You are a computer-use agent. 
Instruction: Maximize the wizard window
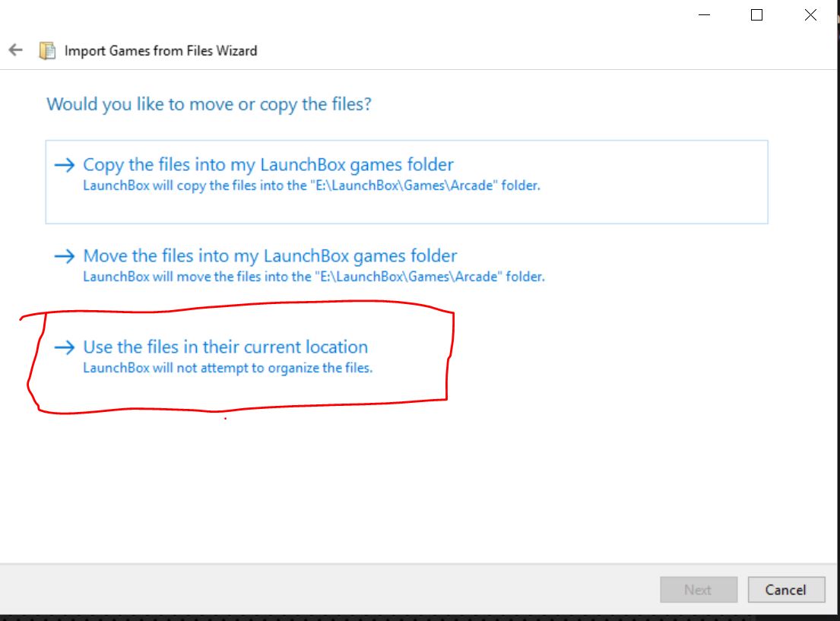pyautogui.click(x=756, y=15)
